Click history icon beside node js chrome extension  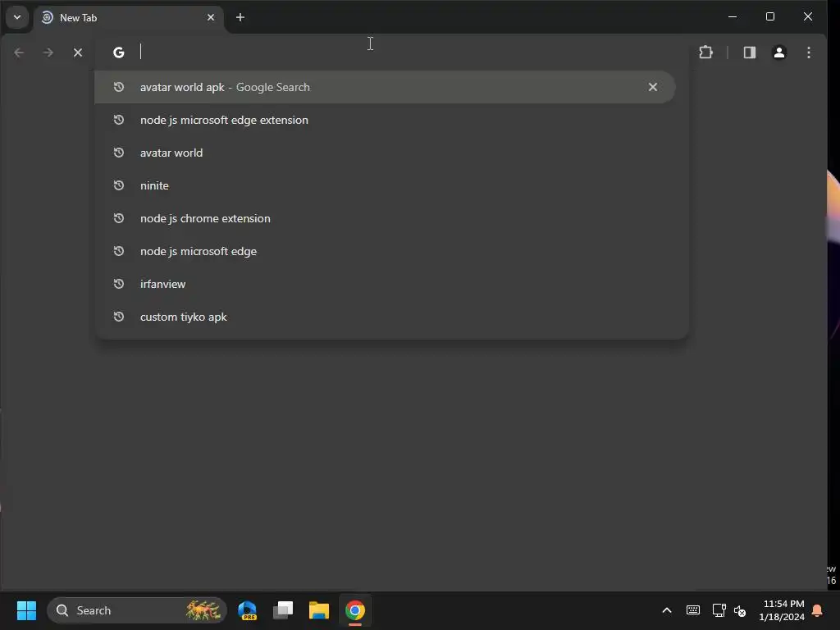pyautogui.click(x=119, y=218)
